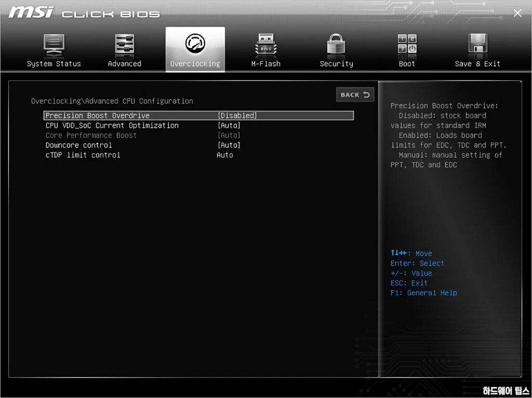The image size is (532, 398).
Task: Open CPU VDD_SoC Current Optimization [Auto] value
Action: pyautogui.click(x=229, y=126)
